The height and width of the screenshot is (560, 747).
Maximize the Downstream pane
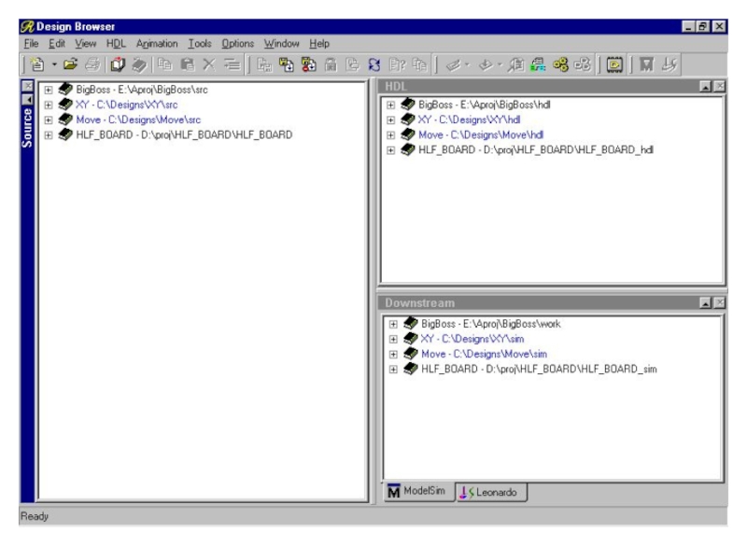tap(705, 303)
